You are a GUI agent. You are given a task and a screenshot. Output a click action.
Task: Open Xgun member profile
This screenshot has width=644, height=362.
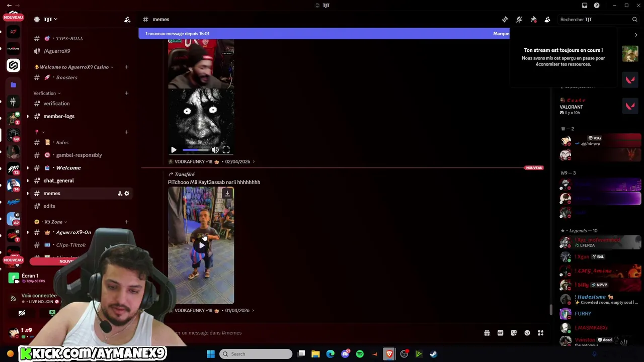[600, 257]
